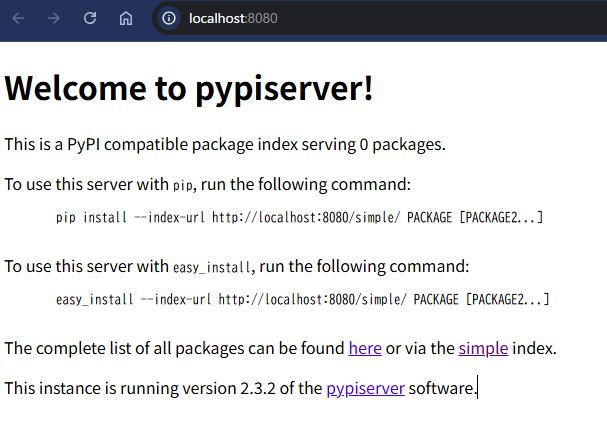
Task: Click the pip install --index-url command
Action: coord(299,218)
